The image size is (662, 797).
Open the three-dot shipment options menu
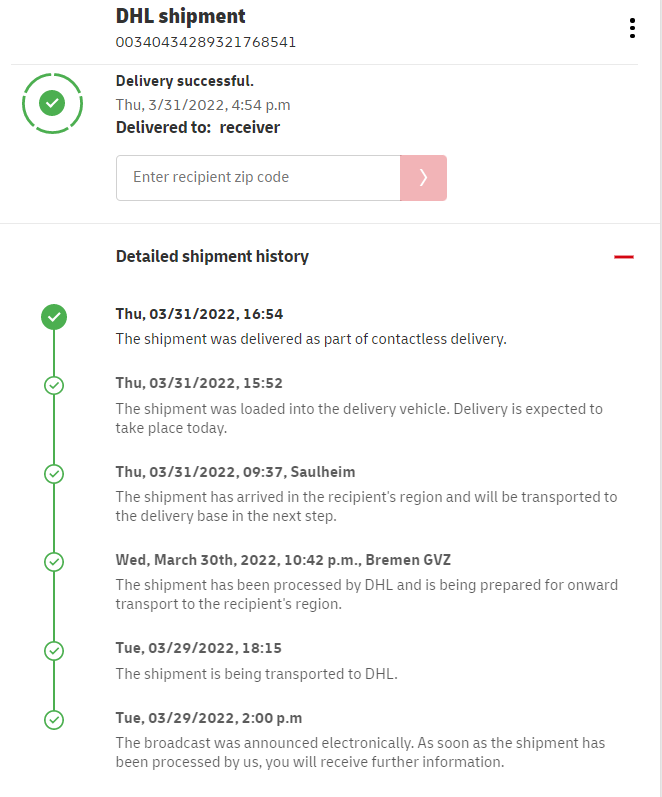[632, 28]
